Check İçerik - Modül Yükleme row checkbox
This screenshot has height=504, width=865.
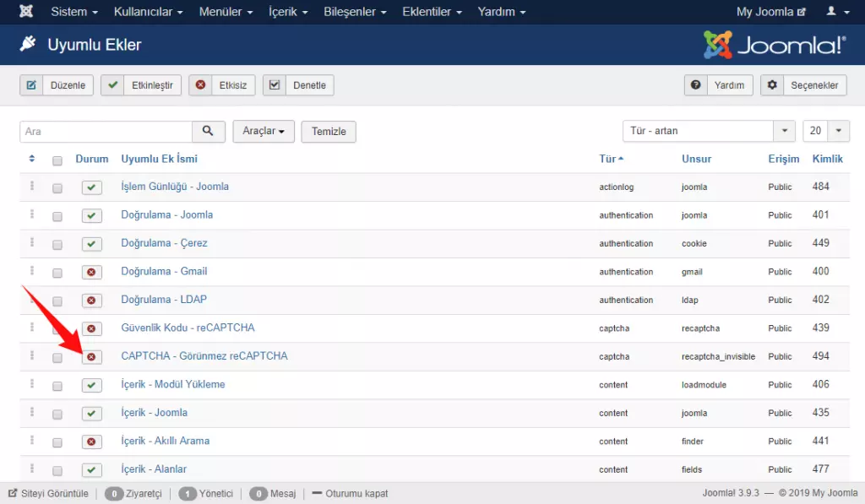tap(57, 386)
